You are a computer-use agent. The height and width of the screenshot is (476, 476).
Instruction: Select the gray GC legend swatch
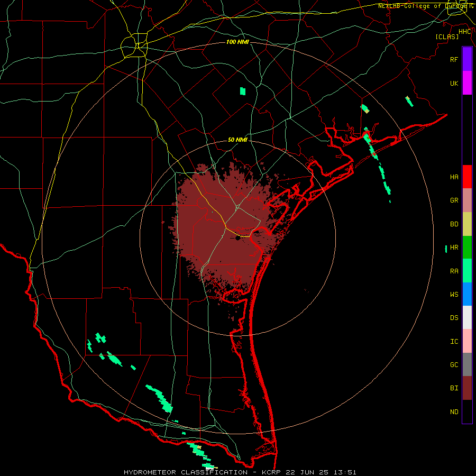(x=467, y=364)
